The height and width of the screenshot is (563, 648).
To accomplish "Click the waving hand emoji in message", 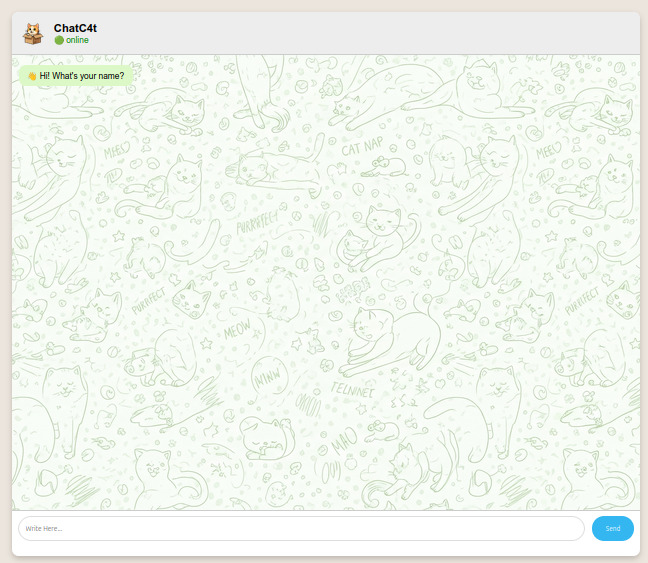I will (32, 76).
